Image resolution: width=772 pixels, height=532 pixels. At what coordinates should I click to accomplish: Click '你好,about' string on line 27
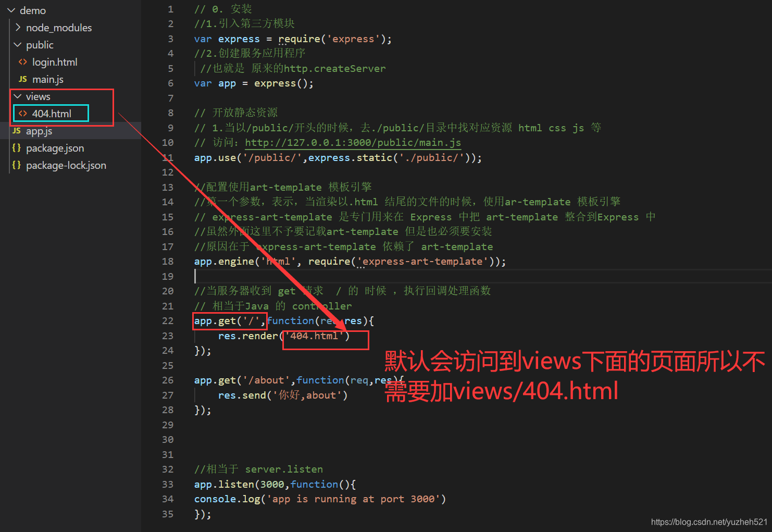click(x=307, y=395)
